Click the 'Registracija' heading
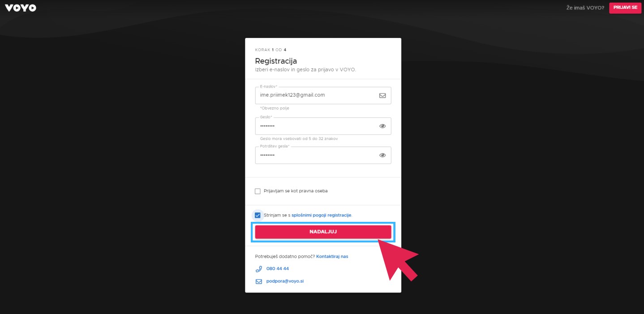 tap(276, 61)
